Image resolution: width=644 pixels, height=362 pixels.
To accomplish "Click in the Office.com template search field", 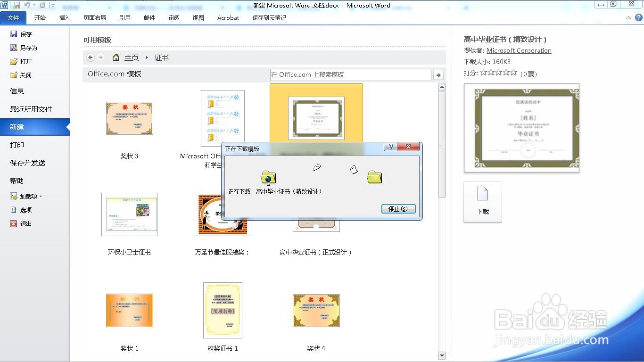I will click(x=350, y=74).
